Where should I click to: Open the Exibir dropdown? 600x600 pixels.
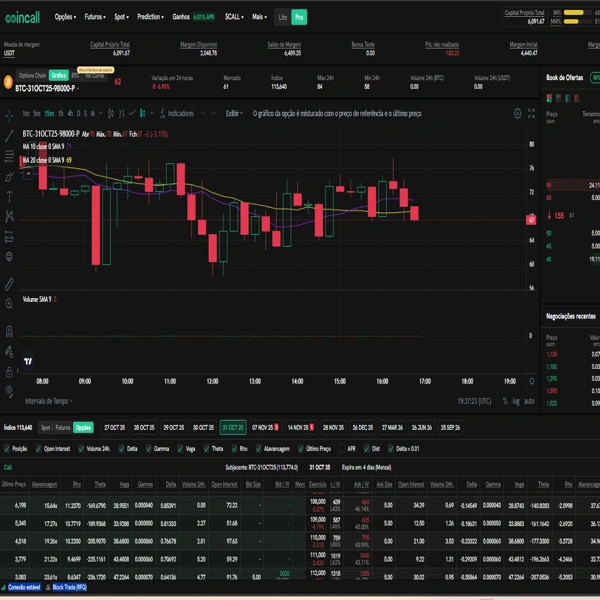point(234,113)
